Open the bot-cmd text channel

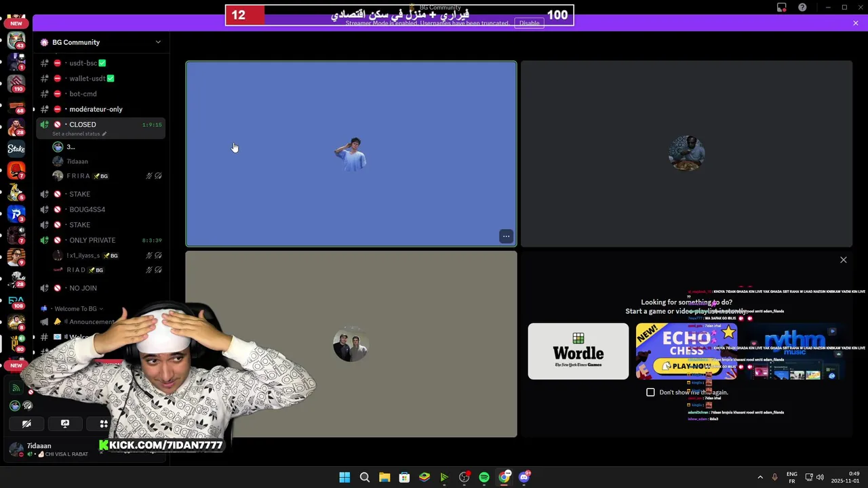101,94
